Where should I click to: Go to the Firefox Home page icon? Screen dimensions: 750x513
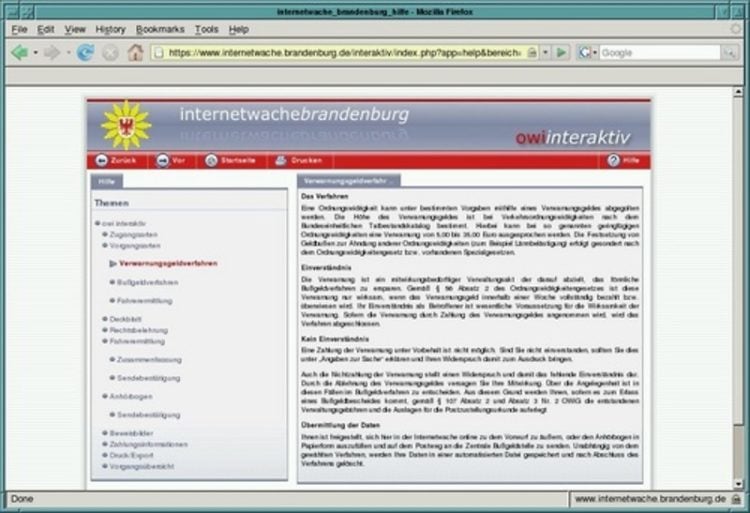click(135, 52)
